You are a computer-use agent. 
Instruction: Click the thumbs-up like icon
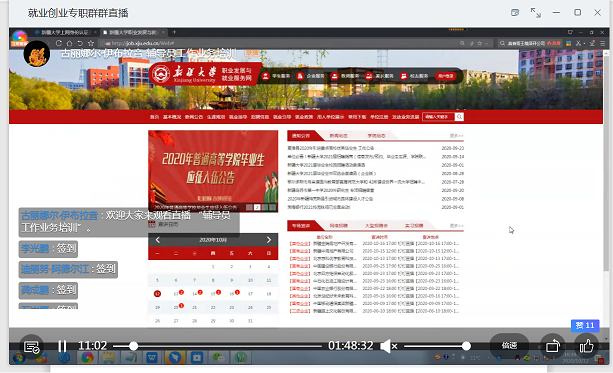click(586, 346)
